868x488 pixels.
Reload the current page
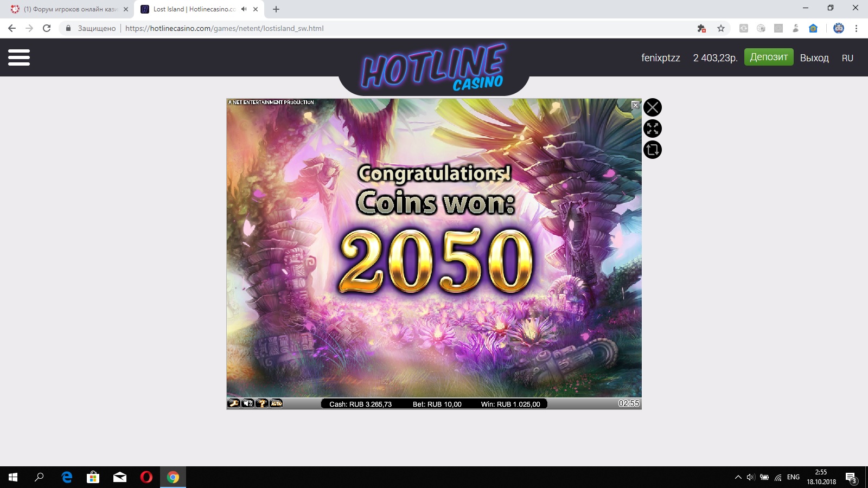coord(47,28)
